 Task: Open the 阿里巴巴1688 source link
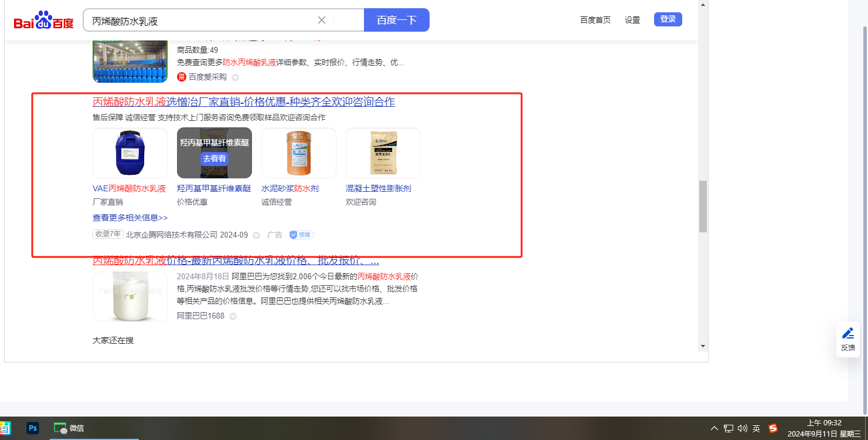200,316
